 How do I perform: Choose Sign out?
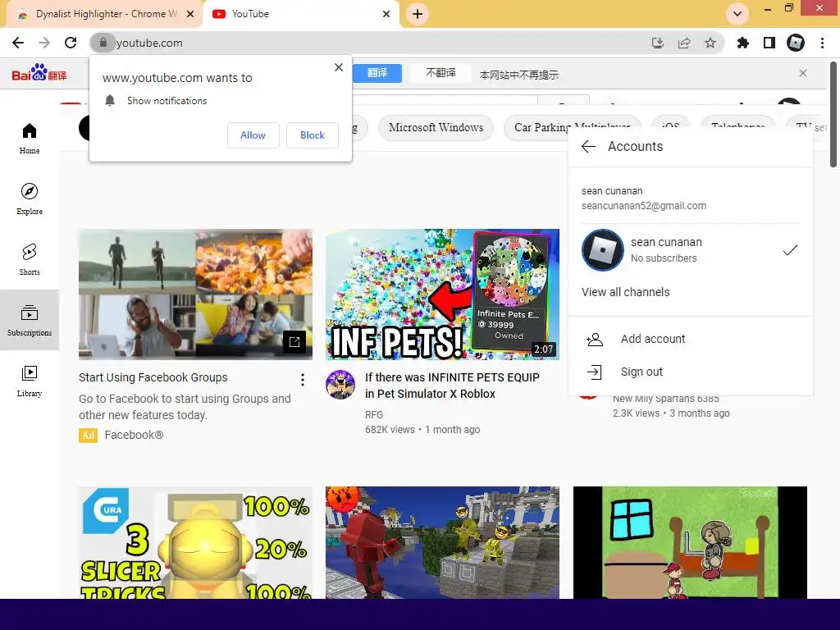point(691,372)
